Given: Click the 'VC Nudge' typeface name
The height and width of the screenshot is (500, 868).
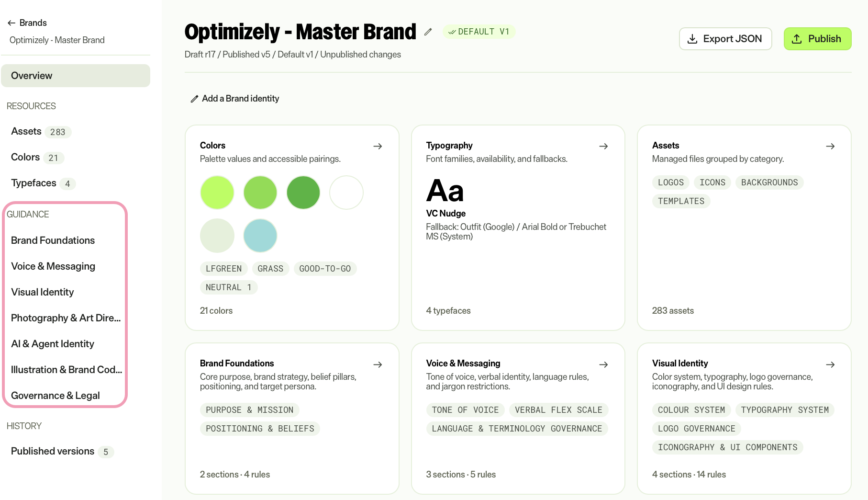Looking at the screenshot, I should point(446,214).
